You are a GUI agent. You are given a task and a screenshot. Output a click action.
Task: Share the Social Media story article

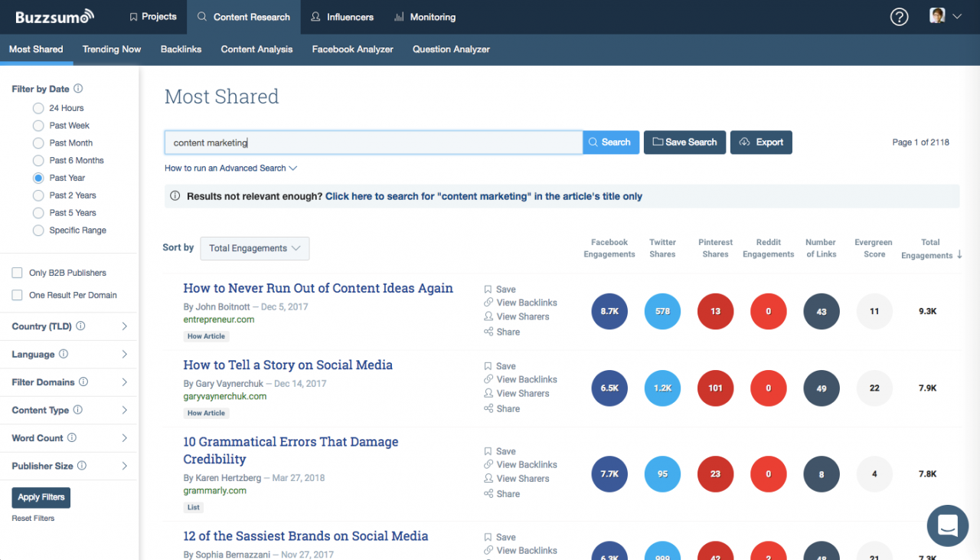[x=502, y=408]
